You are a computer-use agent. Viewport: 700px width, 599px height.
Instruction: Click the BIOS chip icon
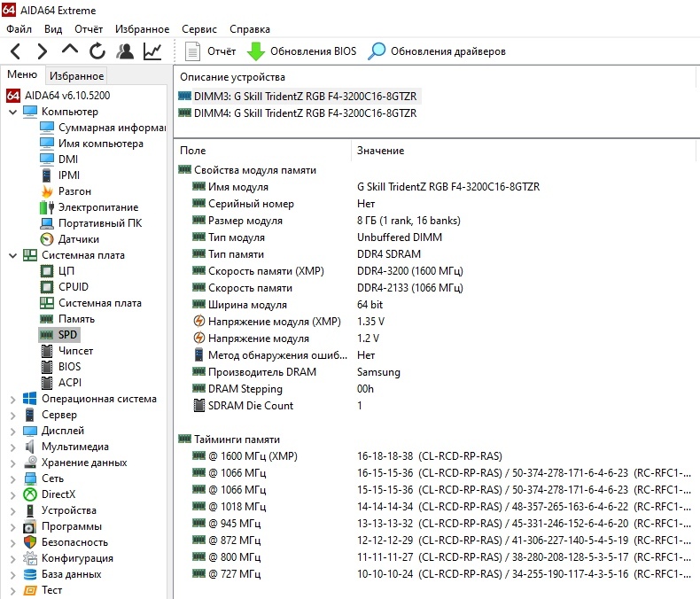point(47,367)
